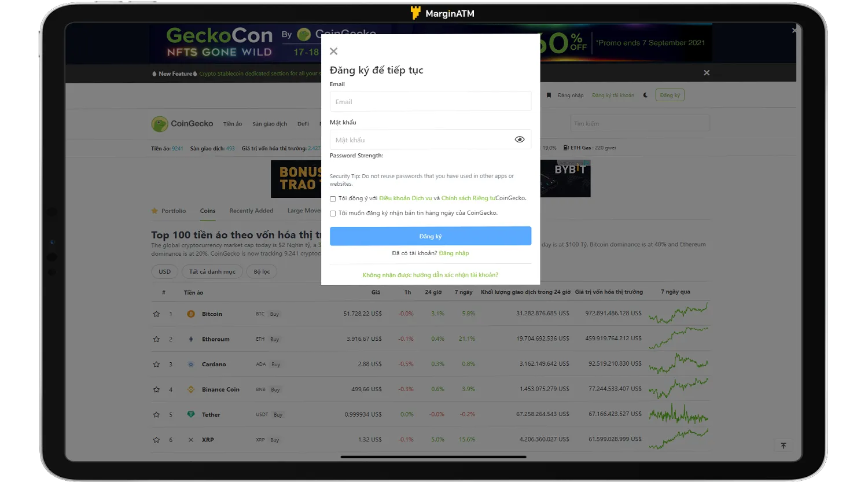Open the Bộ lọc filter button
Image resolution: width=868 pixels, height=482 pixels.
coord(262,271)
